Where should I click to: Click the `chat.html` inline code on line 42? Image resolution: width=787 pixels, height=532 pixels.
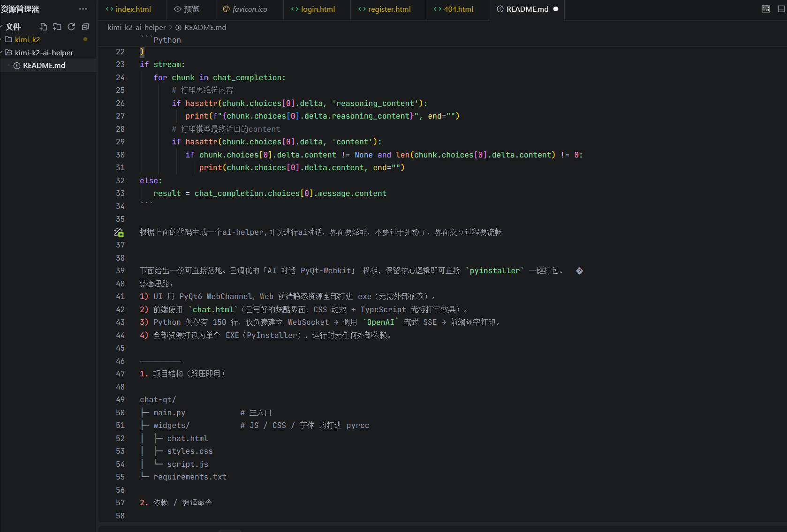point(213,309)
